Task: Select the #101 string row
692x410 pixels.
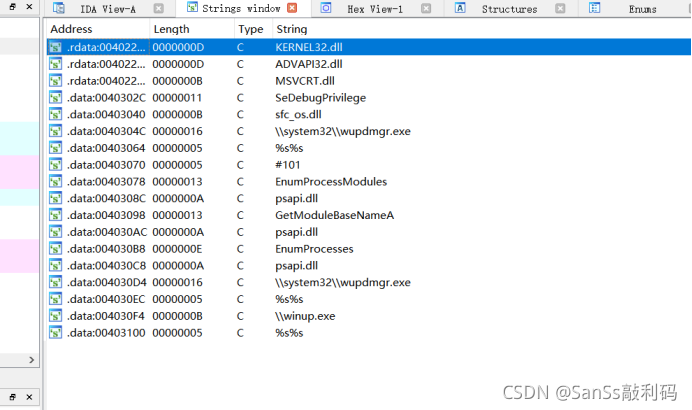Action: 288,164
